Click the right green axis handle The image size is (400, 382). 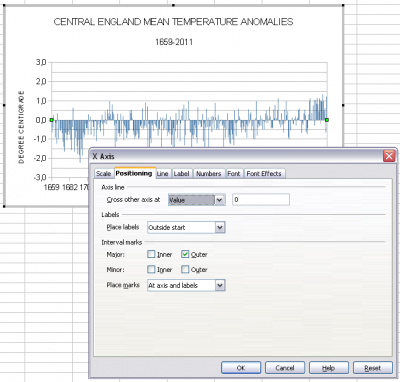point(327,120)
